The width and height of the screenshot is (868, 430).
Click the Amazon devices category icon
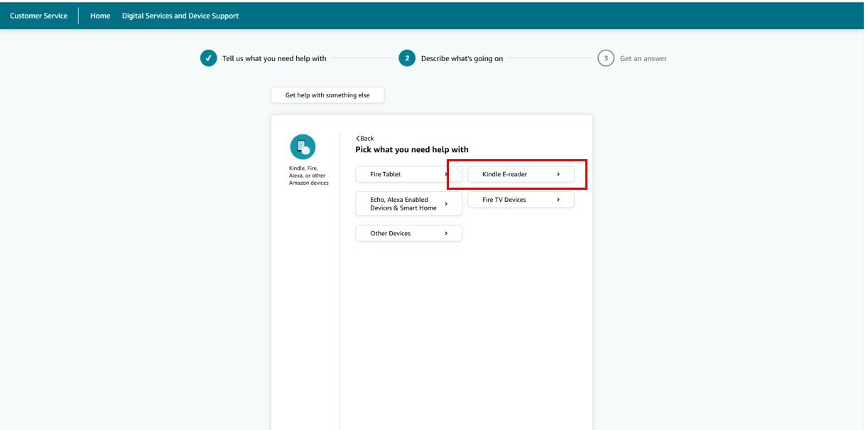303,146
